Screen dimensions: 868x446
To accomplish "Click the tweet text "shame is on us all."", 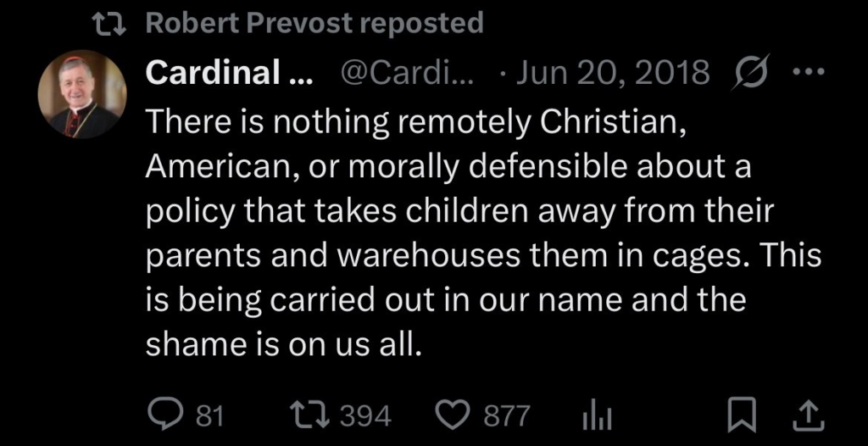I will 283,344.
